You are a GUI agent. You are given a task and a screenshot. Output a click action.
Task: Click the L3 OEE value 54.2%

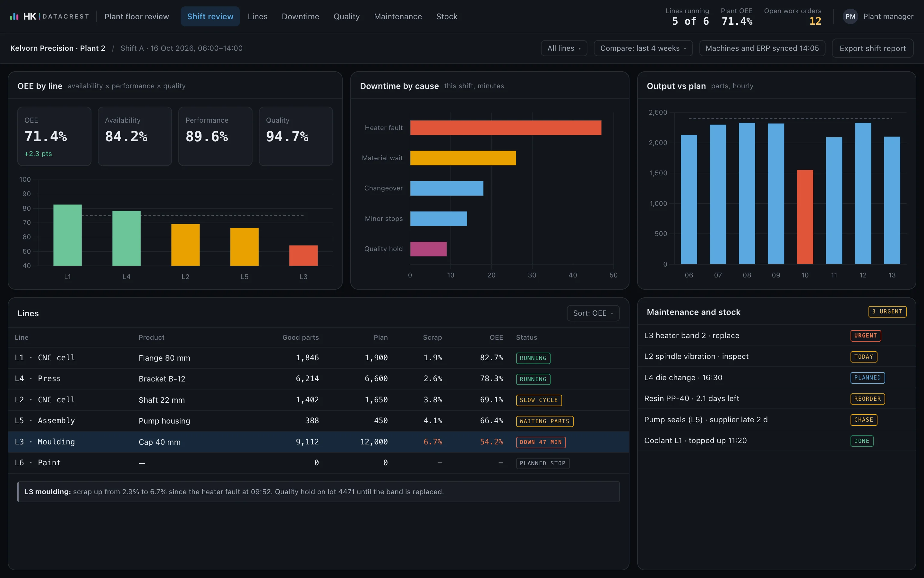pos(492,442)
